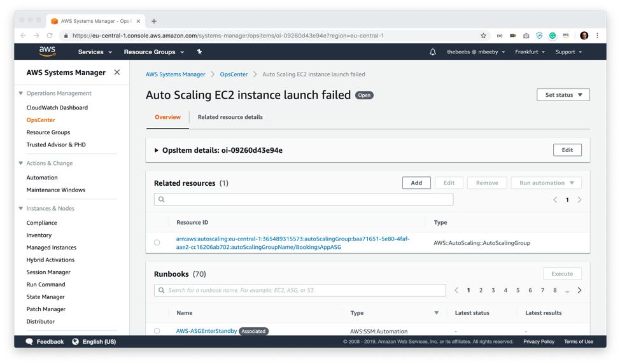Open Patch Manager in sidebar
The image size is (620, 364).
point(46,309)
